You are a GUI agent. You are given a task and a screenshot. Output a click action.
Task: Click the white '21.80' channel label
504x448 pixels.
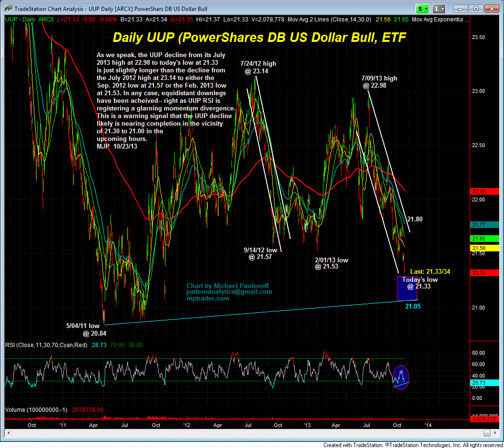click(415, 219)
